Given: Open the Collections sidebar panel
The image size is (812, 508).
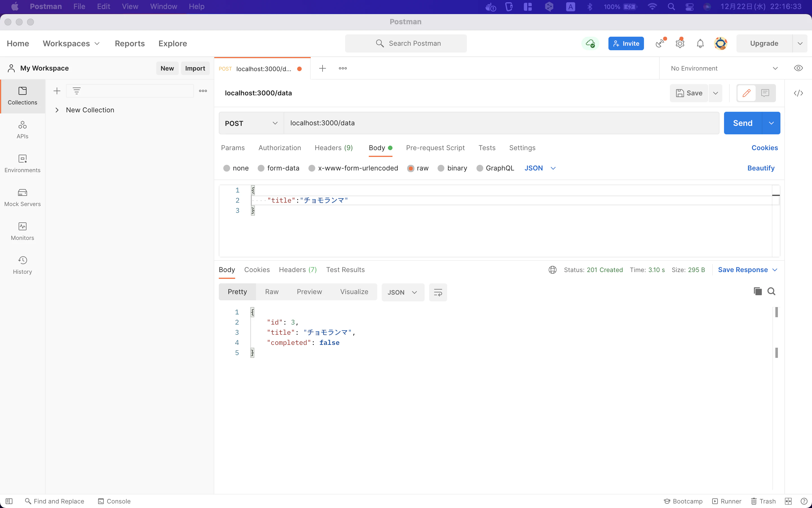Looking at the screenshot, I should 23,96.
